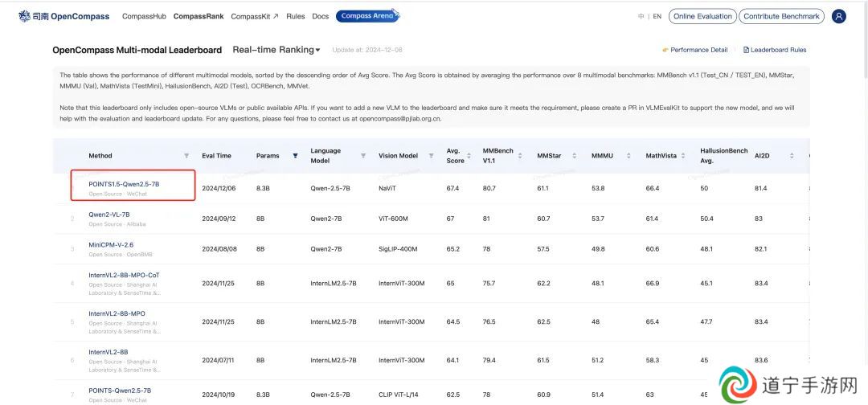Open CompassKit external link
The width and height of the screenshot is (868, 405).
(x=255, y=17)
